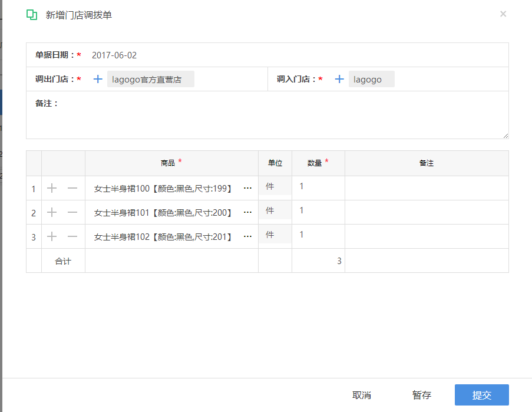Remove row 1 with minus icon

72,188
